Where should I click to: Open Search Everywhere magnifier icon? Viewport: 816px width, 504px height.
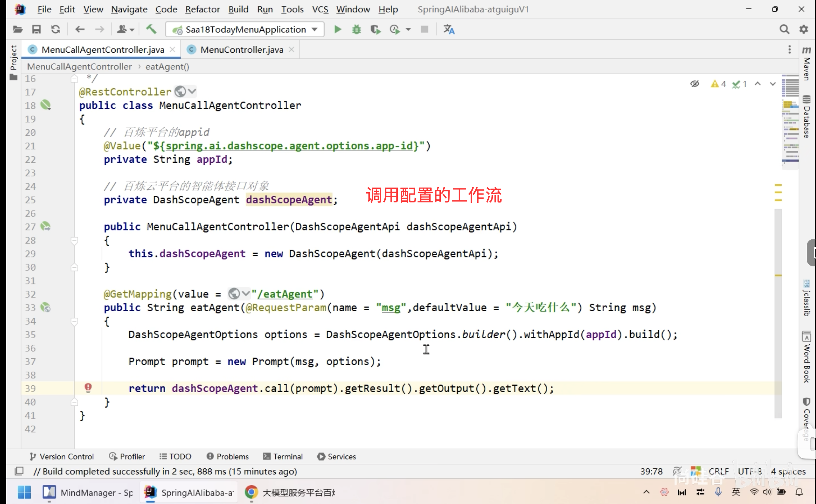784,29
